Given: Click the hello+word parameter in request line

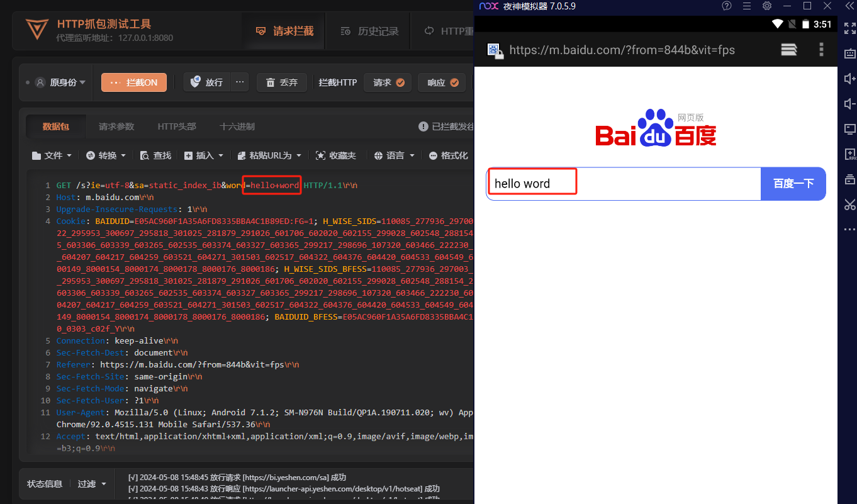Looking at the screenshot, I should pyautogui.click(x=275, y=186).
